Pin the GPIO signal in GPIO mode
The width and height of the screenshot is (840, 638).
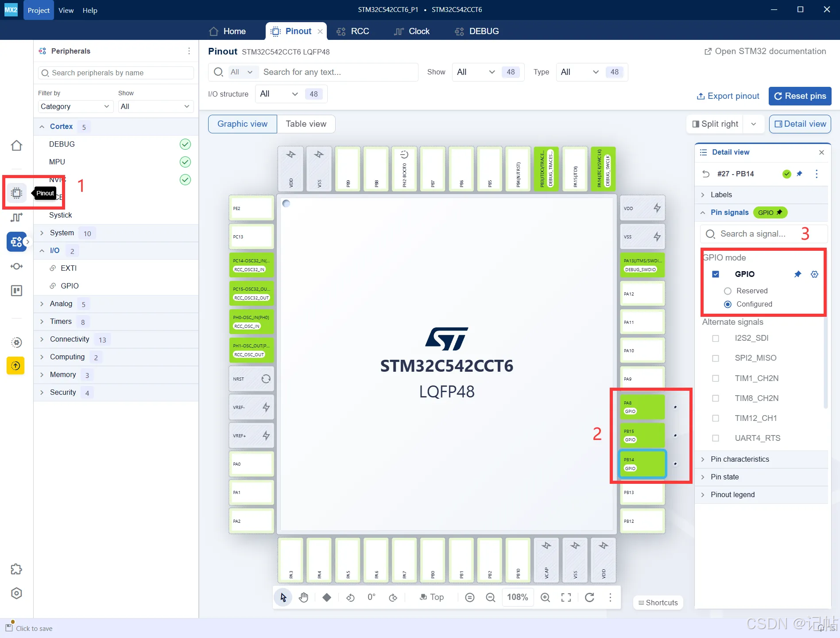click(797, 274)
